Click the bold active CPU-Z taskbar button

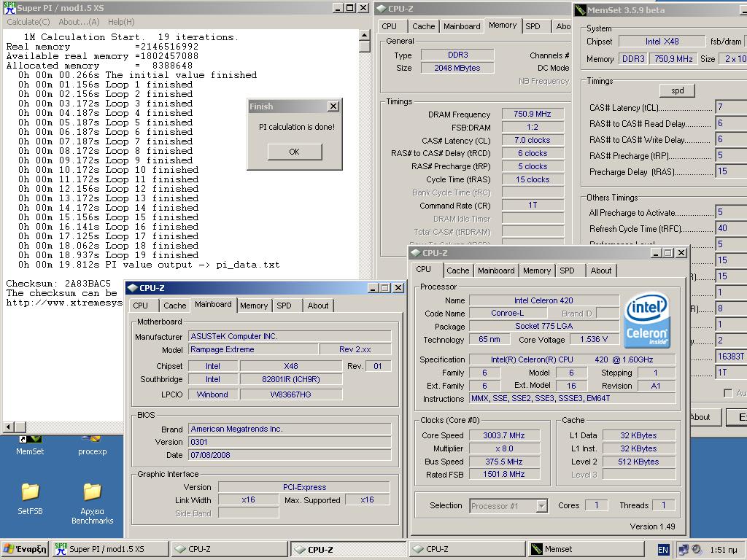(348, 549)
